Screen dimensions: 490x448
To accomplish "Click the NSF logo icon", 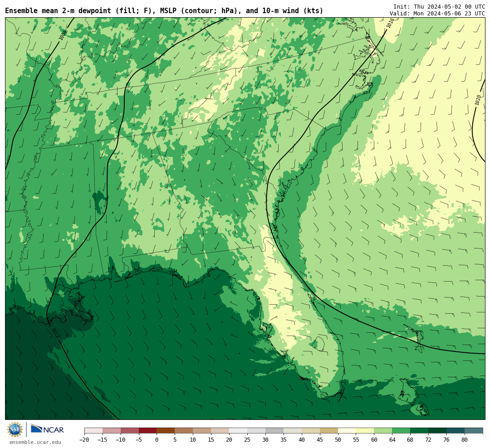I will click(x=15, y=429).
